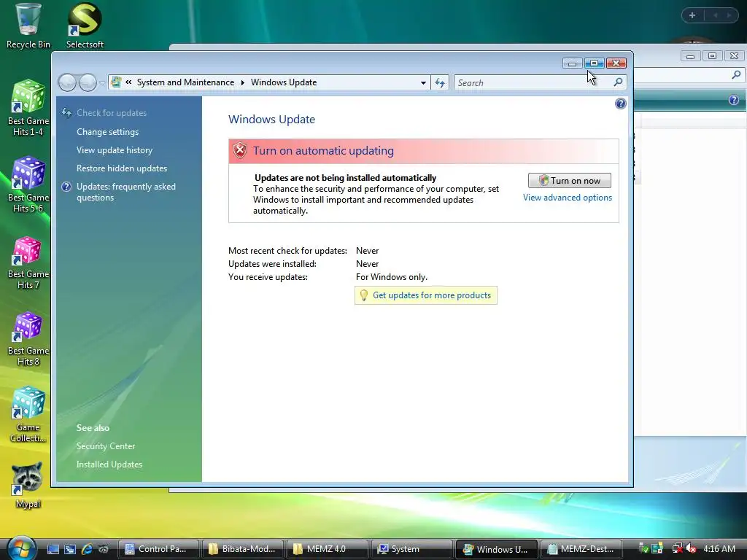The width and height of the screenshot is (747, 560).
Task: Click the 4:16 AM taskbar clock
Action: click(x=719, y=548)
